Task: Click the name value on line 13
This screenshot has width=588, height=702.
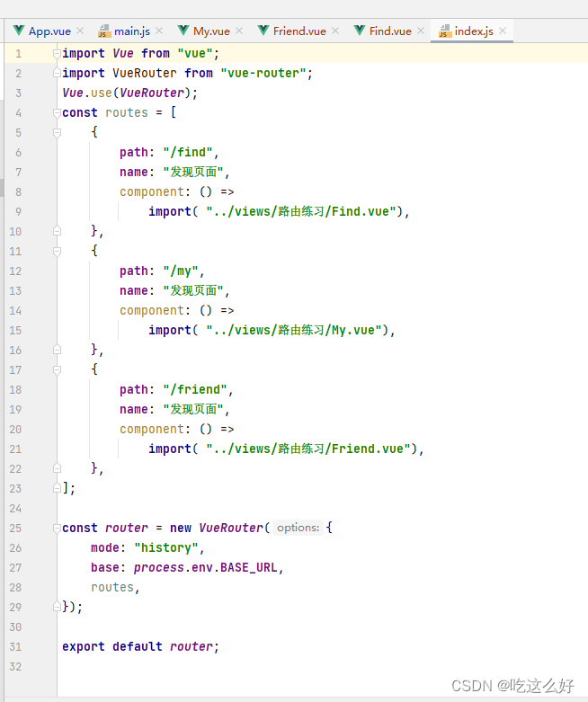Action: point(193,290)
